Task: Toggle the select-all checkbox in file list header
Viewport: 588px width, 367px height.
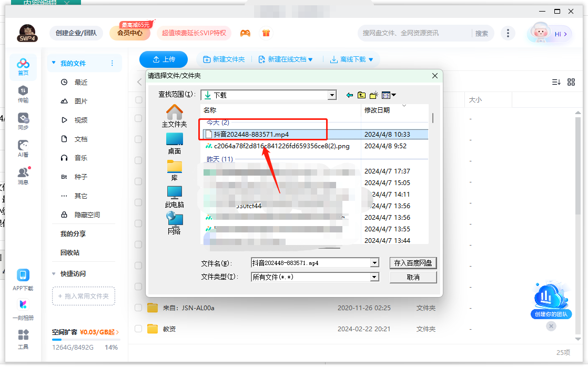Action: click(x=139, y=100)
